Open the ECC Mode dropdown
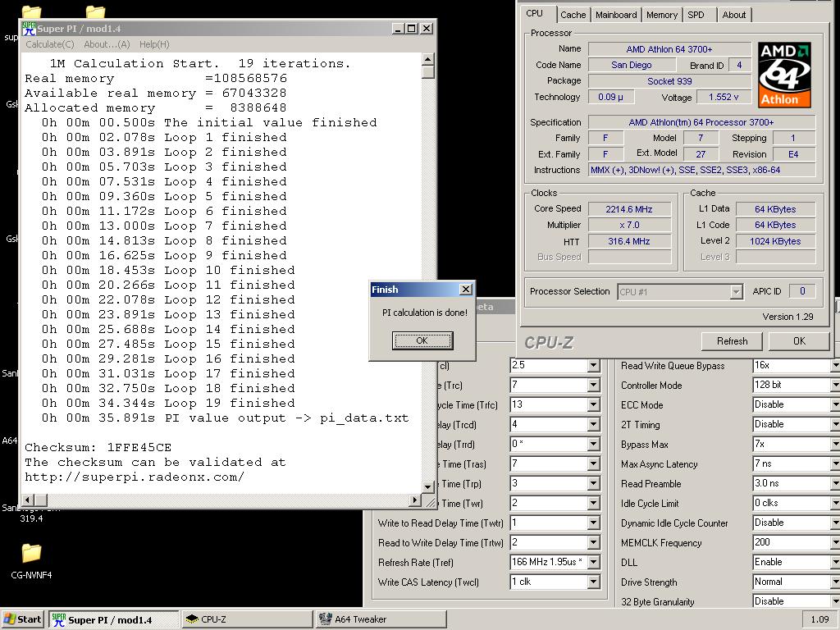This screenshot has width=840, height=630. coord(835,405)
